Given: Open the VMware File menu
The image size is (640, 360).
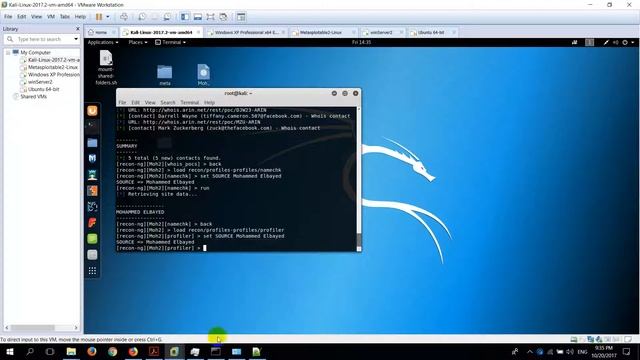Looking at the screenshot, I should 8,17.
